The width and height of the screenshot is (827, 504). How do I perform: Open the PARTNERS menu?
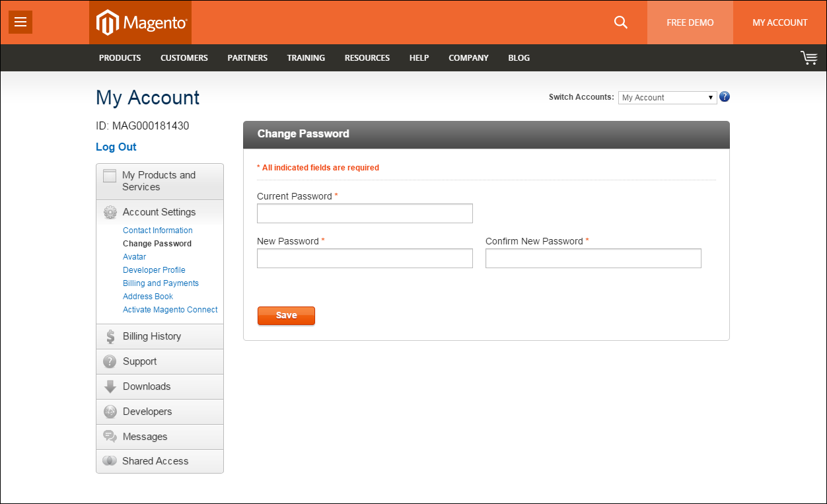point(248,58)
